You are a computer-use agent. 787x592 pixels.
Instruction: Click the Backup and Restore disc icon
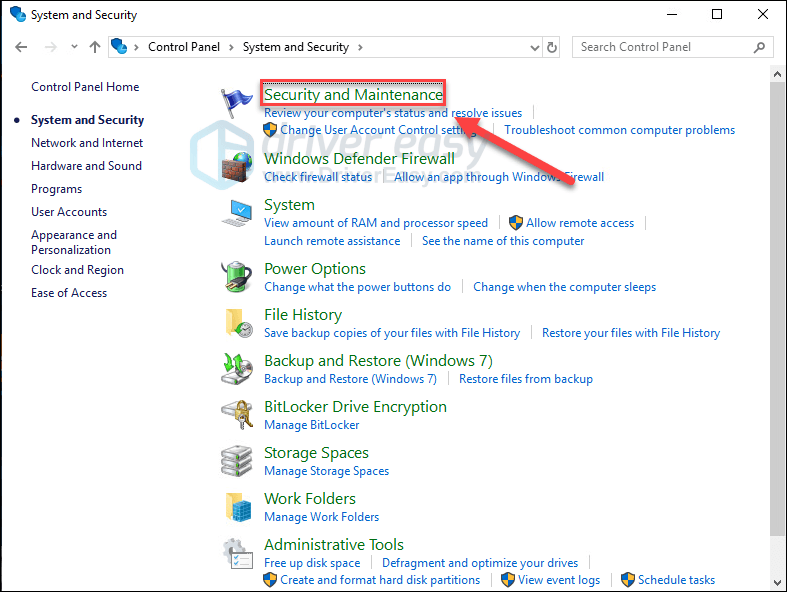(237, 369)
